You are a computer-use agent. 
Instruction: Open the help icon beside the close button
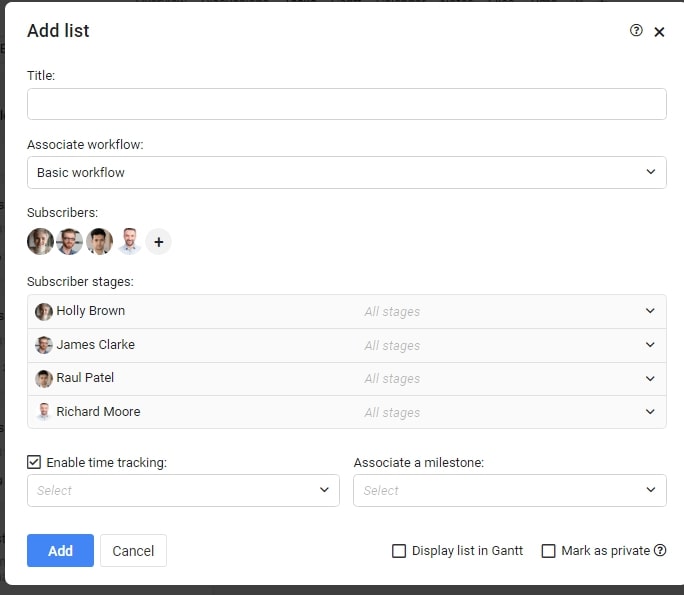636,31
